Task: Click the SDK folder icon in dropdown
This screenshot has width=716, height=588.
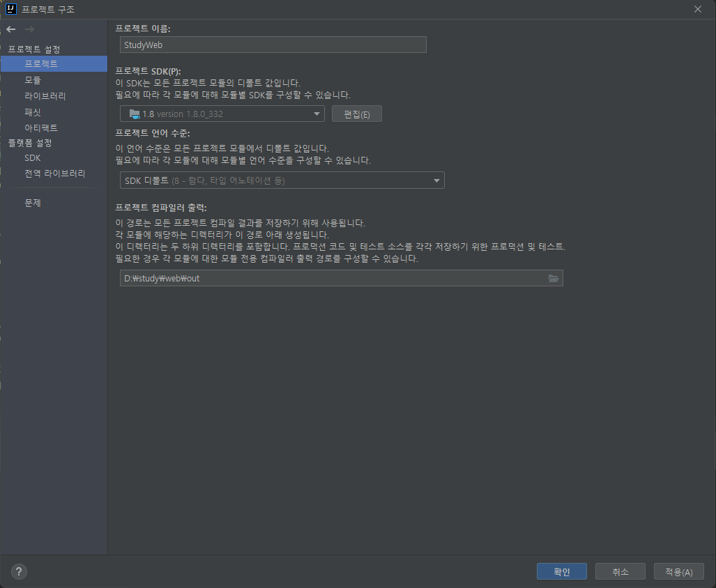Action: [x=135, y=114]
